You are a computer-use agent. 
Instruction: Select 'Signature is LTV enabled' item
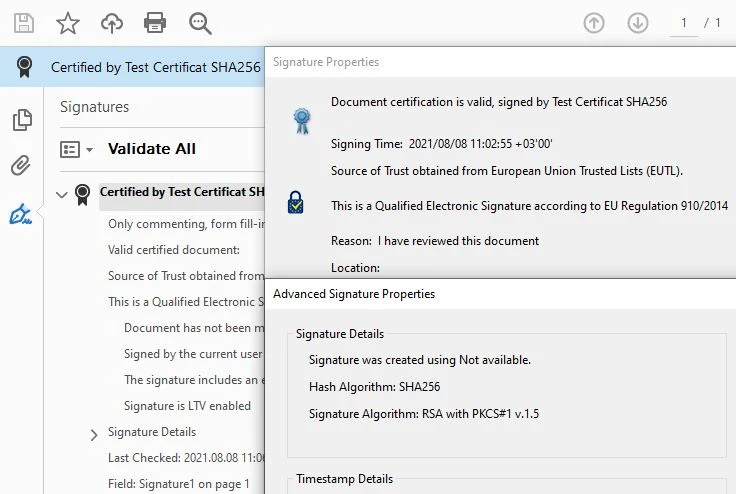[x=187, y=406]
